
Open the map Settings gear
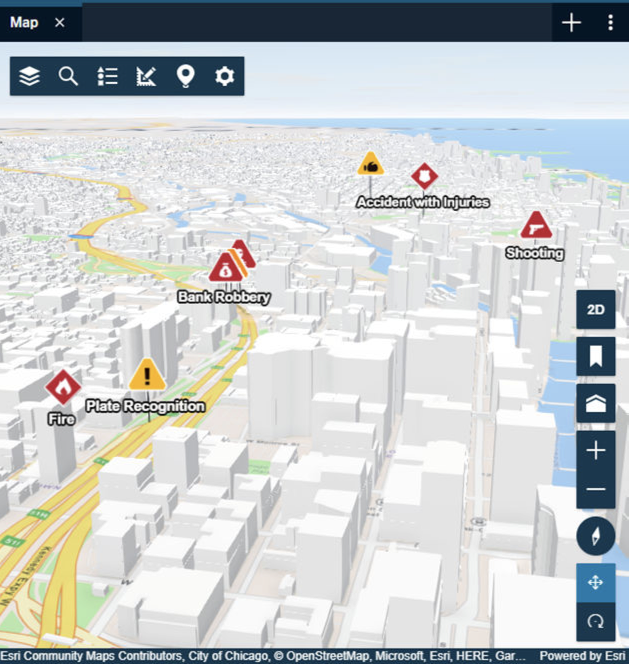[x=224, y=76]
